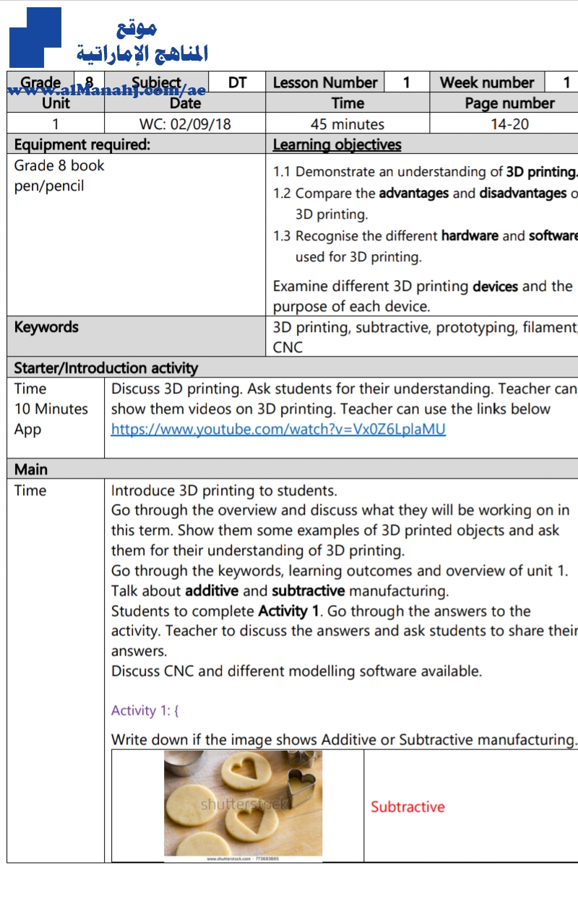Click the blue site logo icon
This screenshot has height=924, width=578.
pos(35,37)
